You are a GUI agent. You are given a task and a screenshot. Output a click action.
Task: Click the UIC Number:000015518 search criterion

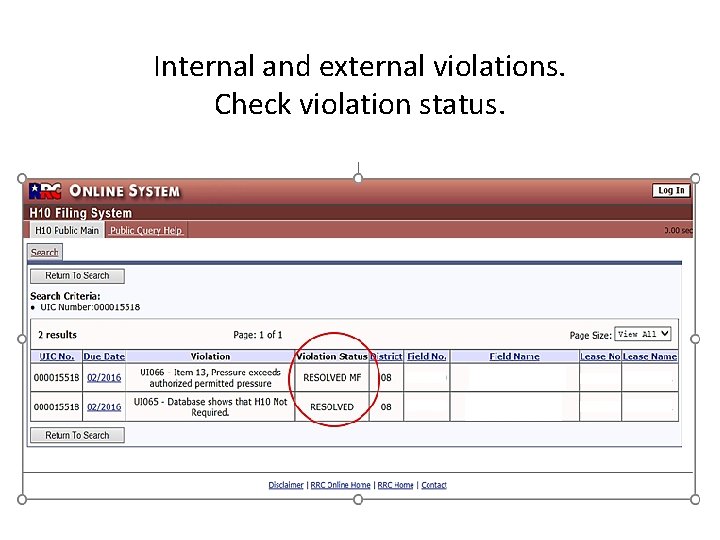click(x=90, y=307)
